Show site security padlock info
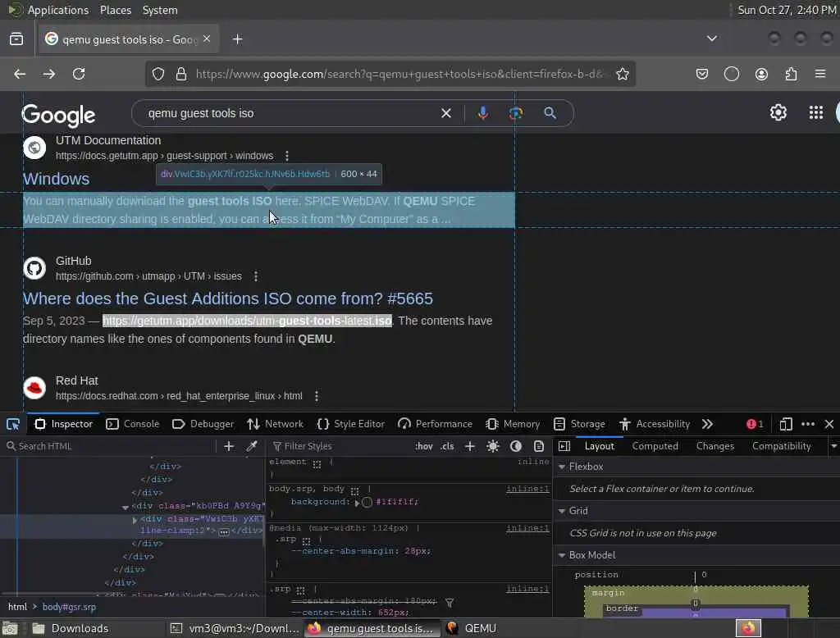The image size is (840, 638). (181, 74)
